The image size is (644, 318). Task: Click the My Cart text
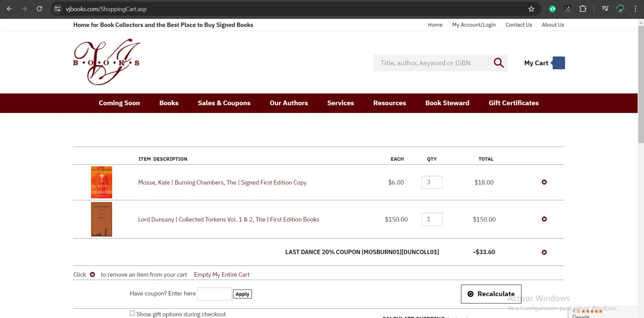pyautogui.click(x=536, y=63)
